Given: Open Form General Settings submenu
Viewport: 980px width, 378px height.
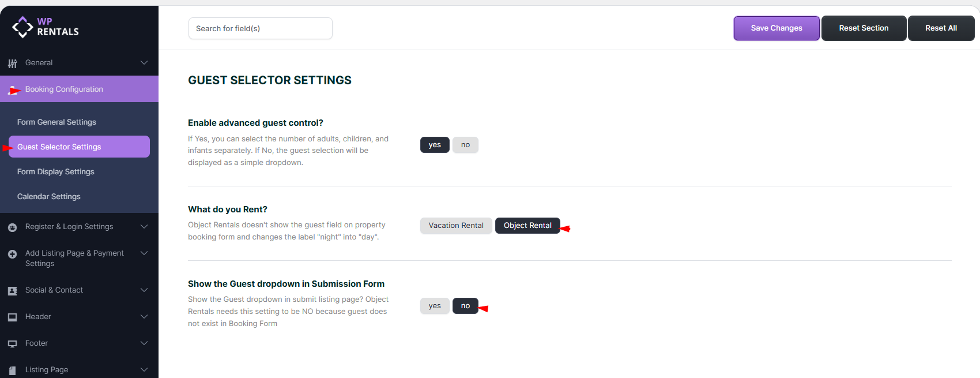Looking at the screenshot, I should coord(56,122).
